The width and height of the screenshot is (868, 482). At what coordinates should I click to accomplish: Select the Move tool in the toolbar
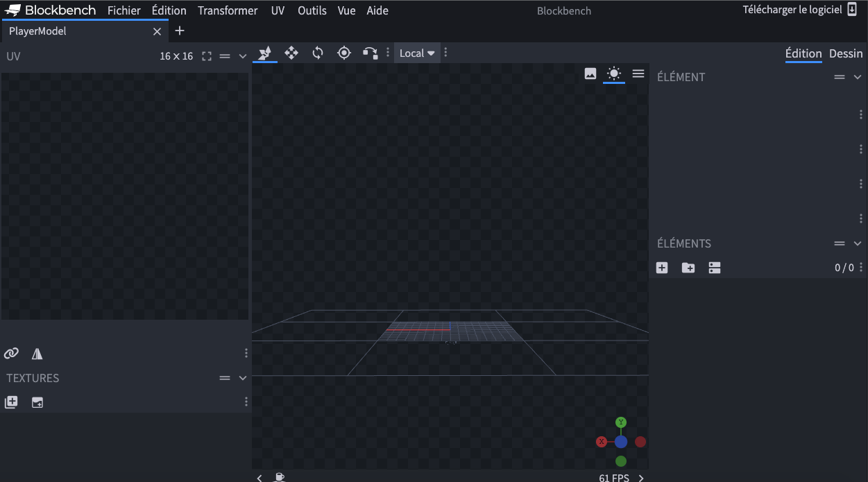point(291,53)
